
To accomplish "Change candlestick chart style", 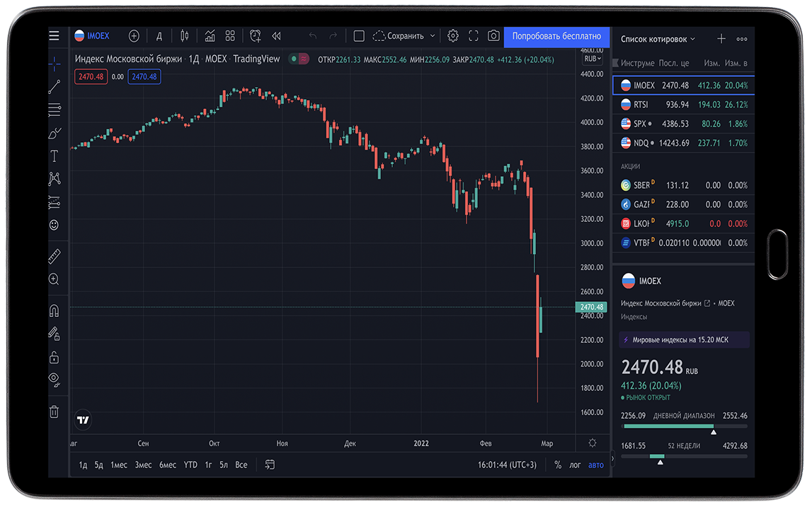I will [x=184, y=35].
